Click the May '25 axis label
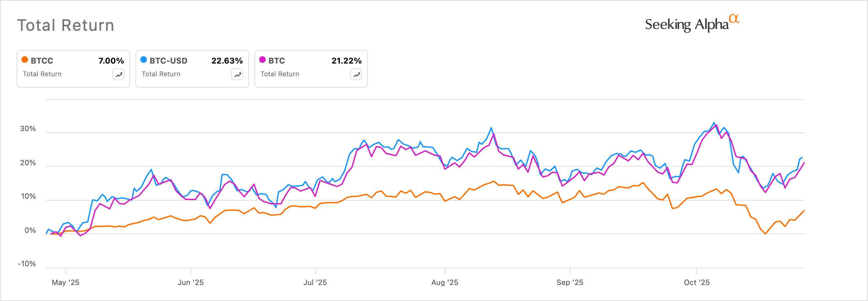This screenshot has height=301, width=868. coord(65,283)
